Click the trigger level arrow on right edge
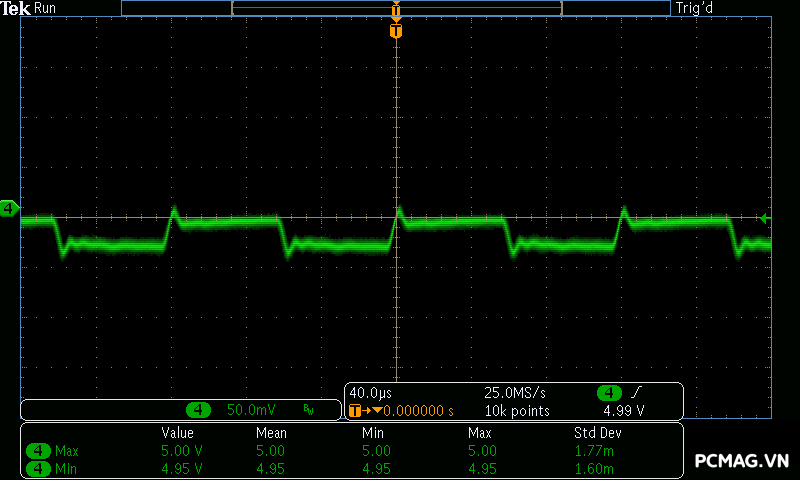Image resolution: width=800 pixels, height=480 pixels. [765, 217]
